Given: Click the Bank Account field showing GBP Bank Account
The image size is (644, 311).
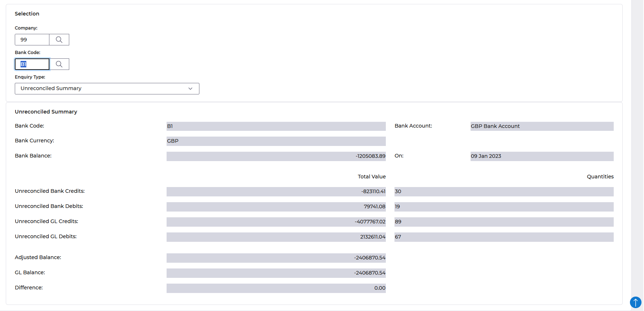Looking at the screenshot, I should coord(542,126).
